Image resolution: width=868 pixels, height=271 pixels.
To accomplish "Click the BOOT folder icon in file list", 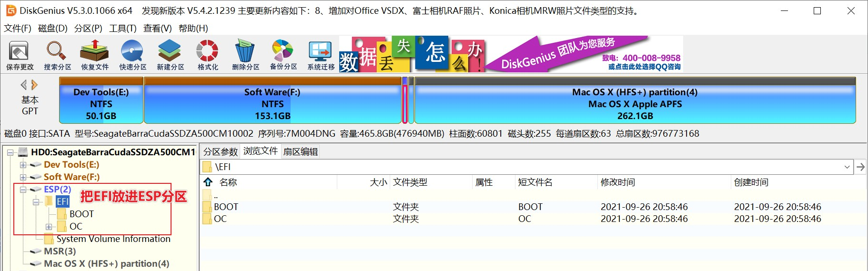I will (207, 207).
